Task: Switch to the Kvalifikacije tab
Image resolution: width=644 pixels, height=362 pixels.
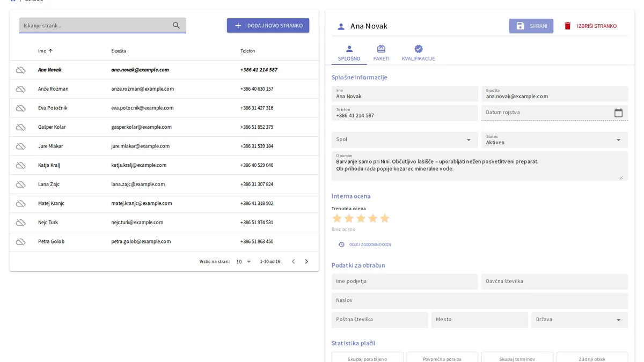Action: click(x=419, y=53)
